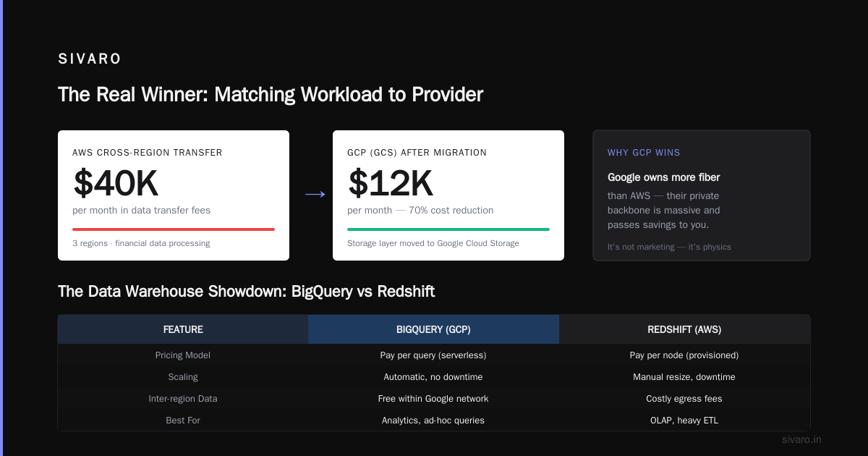
Task: Click the 'AWS CROSS-REGION TRANSFER' card label
Action: coord(148,153)
